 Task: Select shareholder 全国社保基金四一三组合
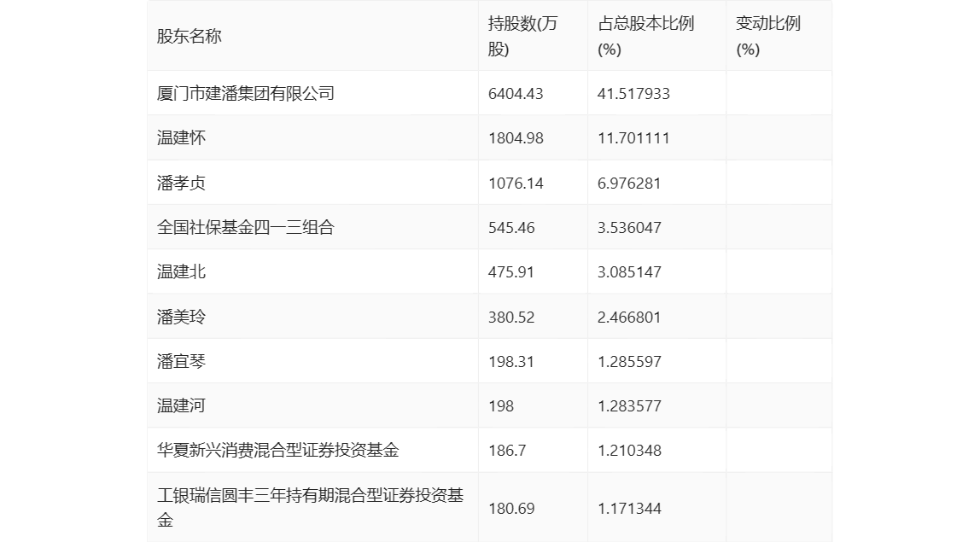coord(246,228)
